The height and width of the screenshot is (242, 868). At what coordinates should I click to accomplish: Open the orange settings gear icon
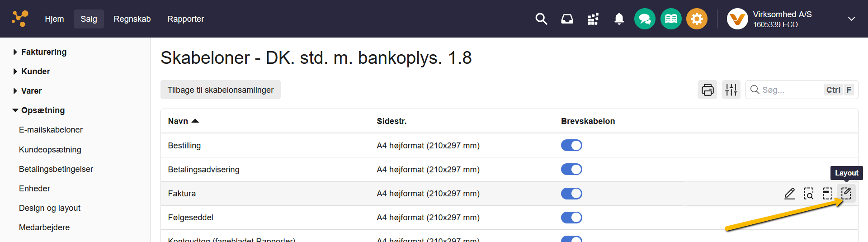click(x=697, y=19)
